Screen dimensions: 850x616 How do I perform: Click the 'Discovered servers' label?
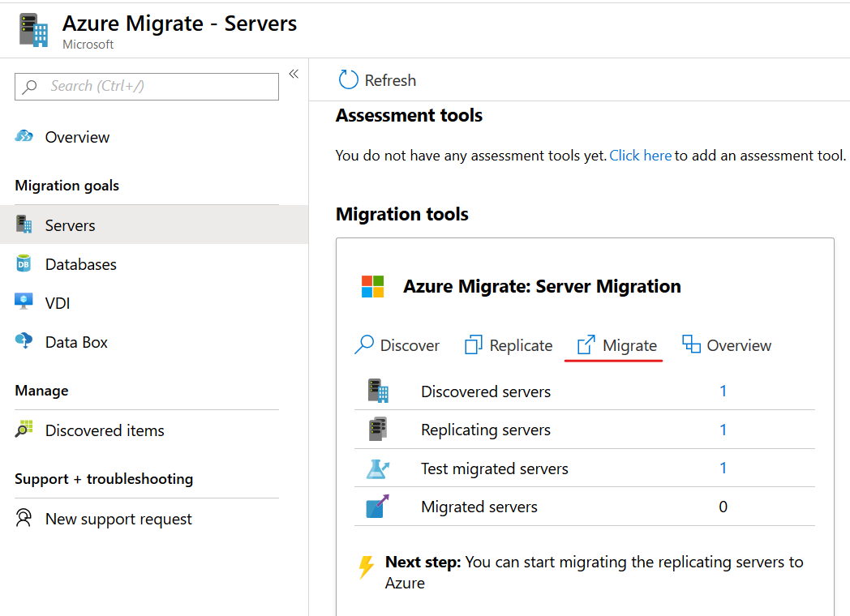point(486,391)
